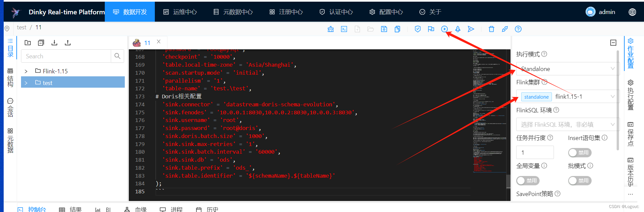Click the globe language switch icon

click(x=632, y=12)
